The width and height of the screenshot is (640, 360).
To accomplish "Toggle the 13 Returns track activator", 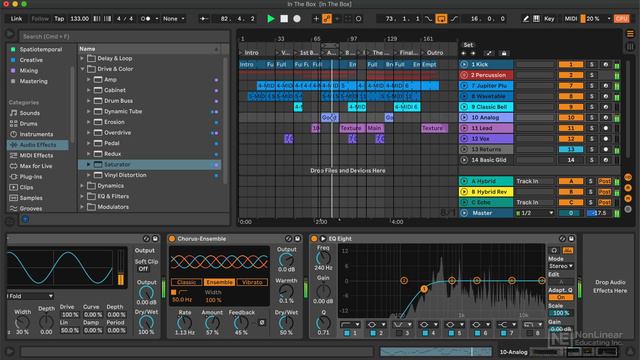I will [571, 149].
